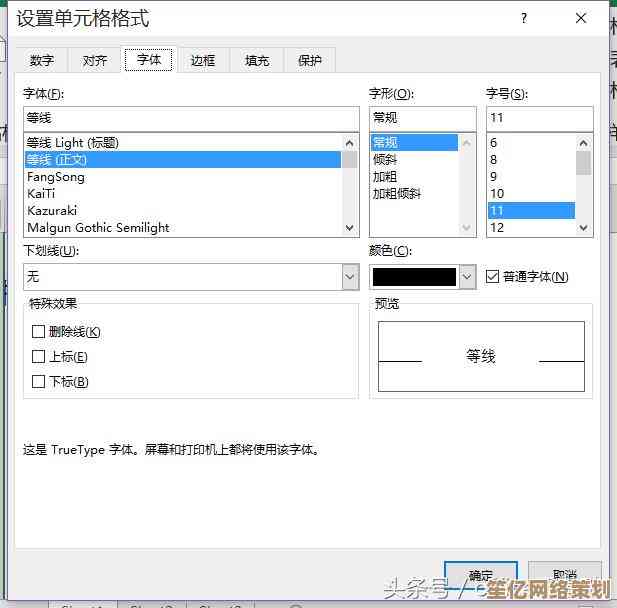This screenshot has height=608, width=617.
Task: Click the help question mark icon
Action: coord(523,18)
